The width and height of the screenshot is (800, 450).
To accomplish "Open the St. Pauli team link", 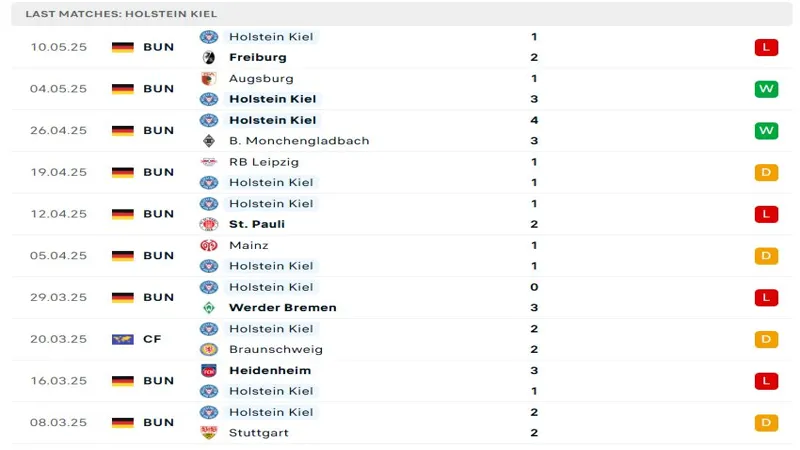I will pyautogui.click(x=257, y=224).
